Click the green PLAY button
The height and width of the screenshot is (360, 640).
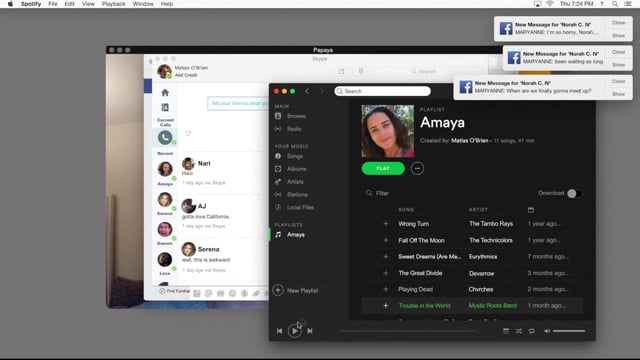[x=383, y=168]
